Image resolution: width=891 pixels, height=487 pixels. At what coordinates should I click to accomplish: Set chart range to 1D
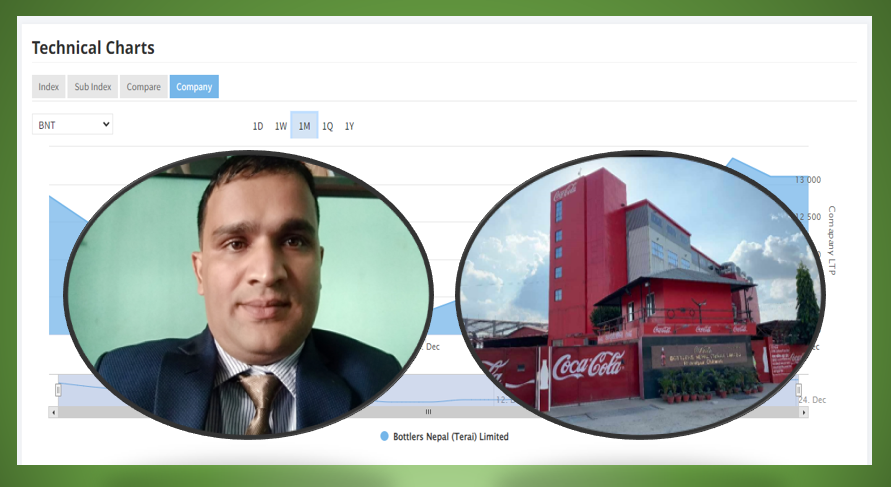(257, 126)
